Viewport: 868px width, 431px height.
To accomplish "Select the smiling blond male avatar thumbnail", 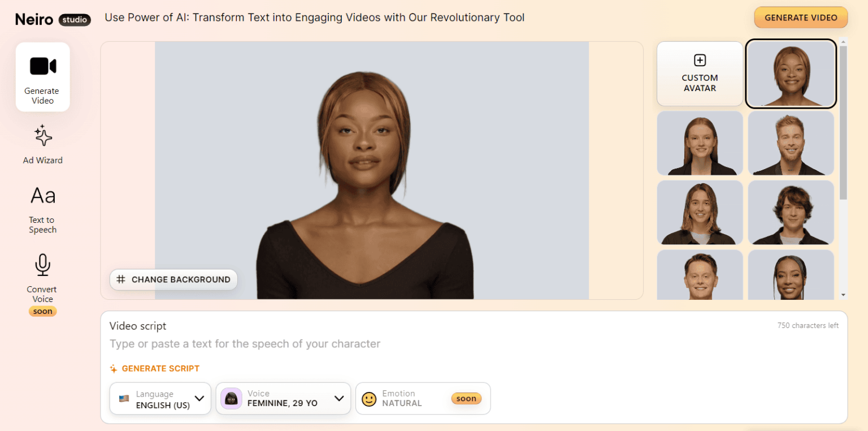I will [x=791, y=143].
